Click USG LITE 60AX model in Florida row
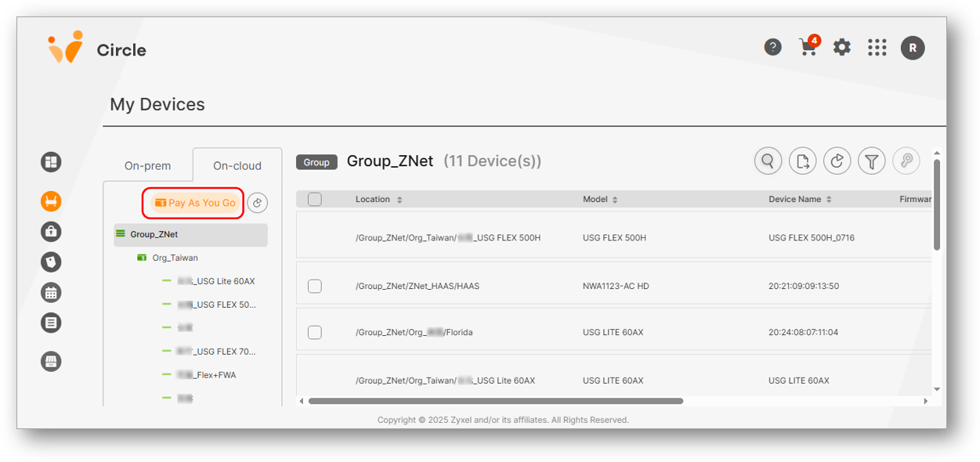This screenshot has height=462, width=980. (x=613, y=333)
